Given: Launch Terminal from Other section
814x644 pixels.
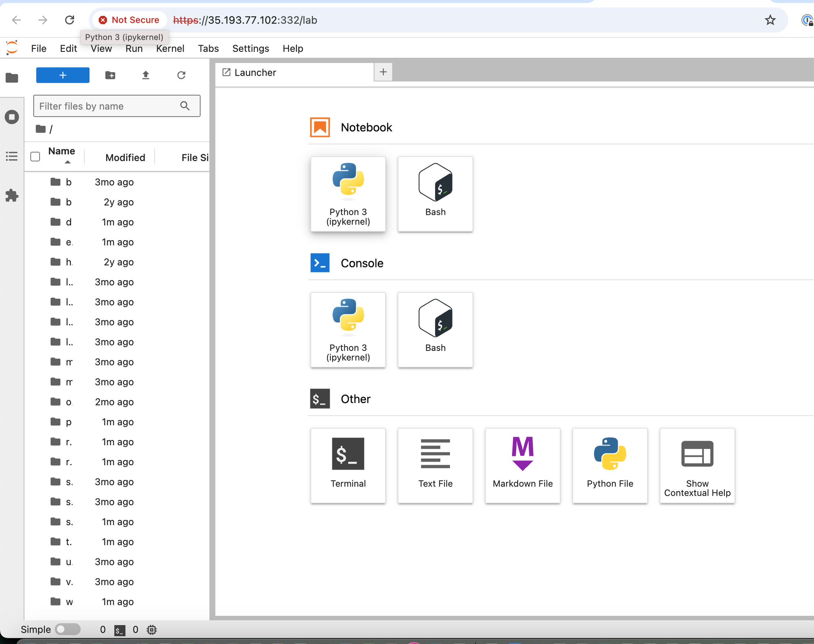Looking at the screenshot, I should tap(348, 465).
